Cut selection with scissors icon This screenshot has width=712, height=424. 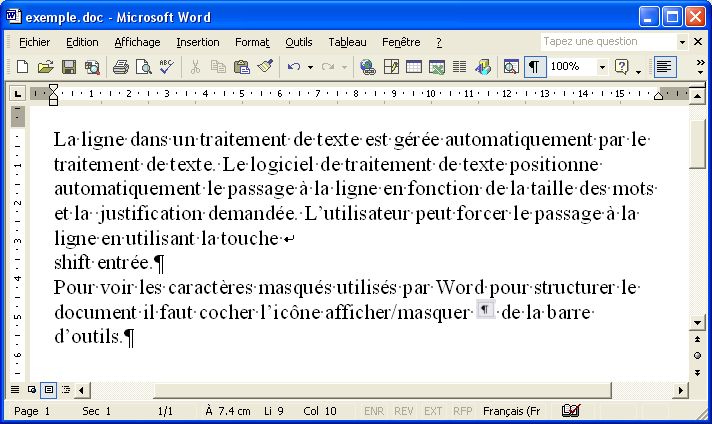195,67
